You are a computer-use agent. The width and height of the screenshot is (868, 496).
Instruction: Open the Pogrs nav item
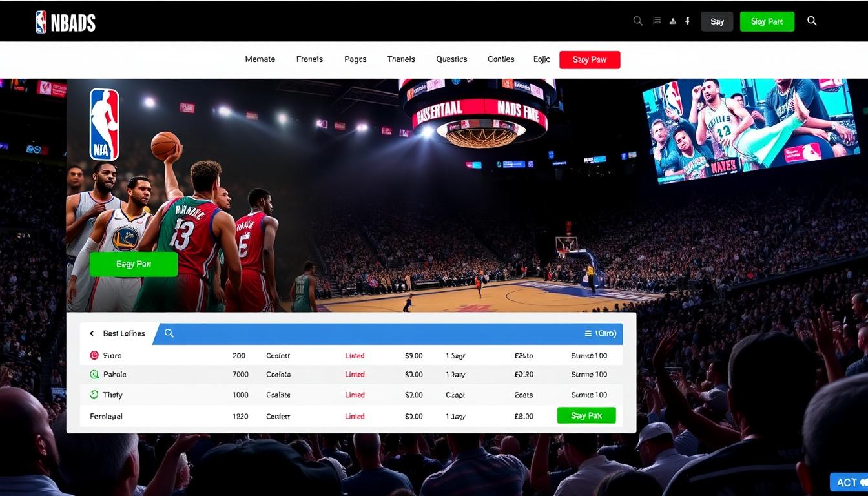point(355,59)
